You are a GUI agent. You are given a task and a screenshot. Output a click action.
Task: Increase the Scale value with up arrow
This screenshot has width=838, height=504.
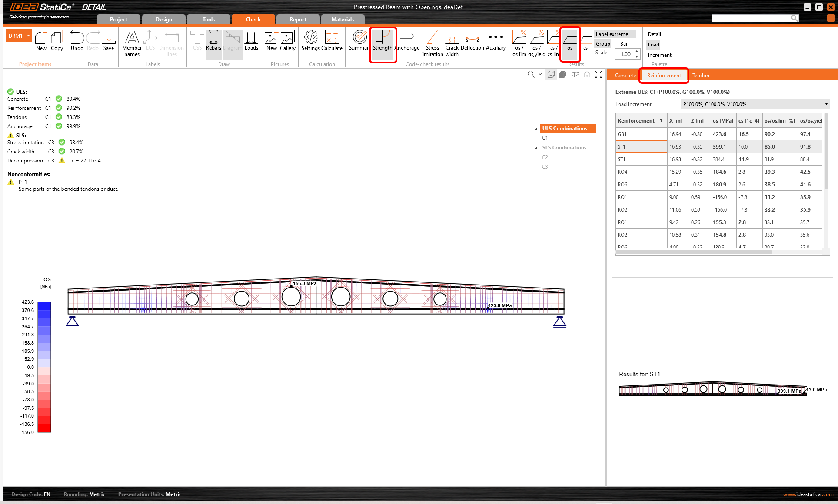click(x=637, y=52)
